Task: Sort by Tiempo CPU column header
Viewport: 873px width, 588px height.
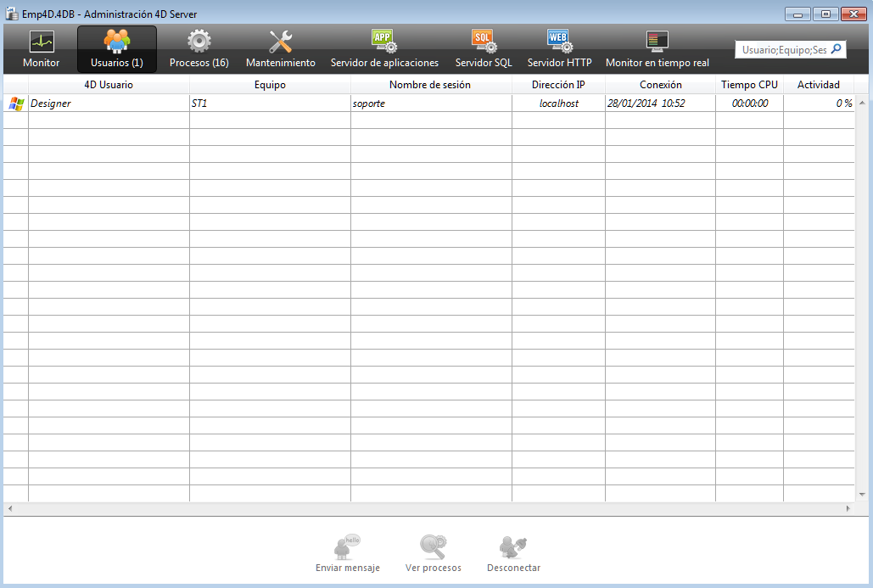Action: (749, 85)
